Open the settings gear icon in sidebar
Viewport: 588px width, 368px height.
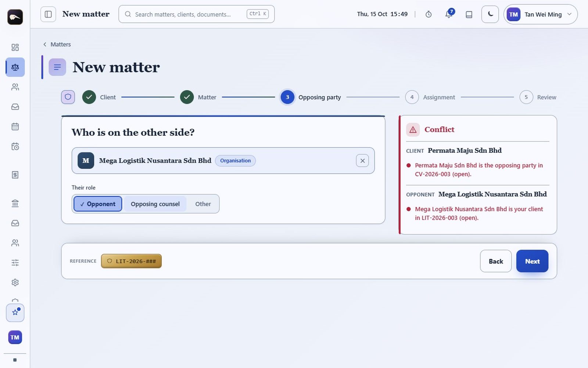(15, 282)
